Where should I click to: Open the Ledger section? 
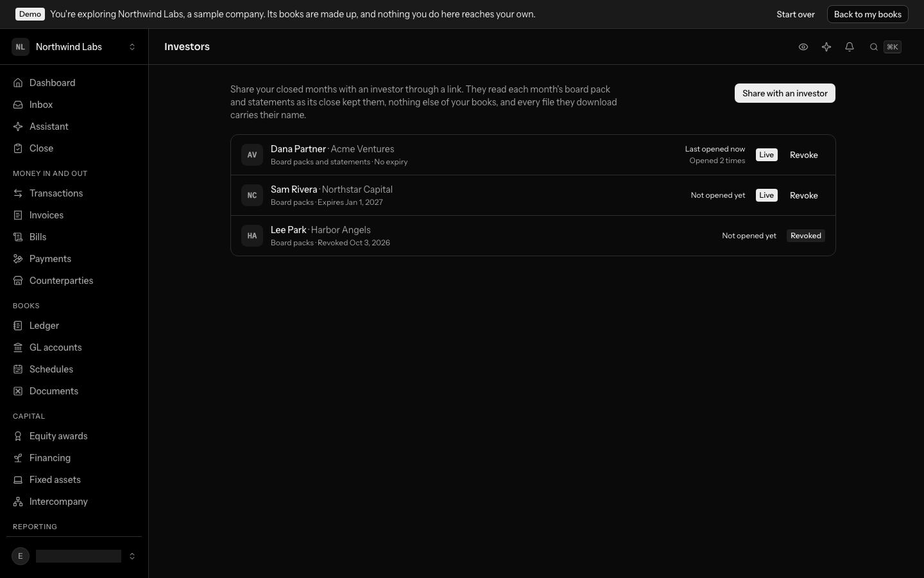coord(74,326)
